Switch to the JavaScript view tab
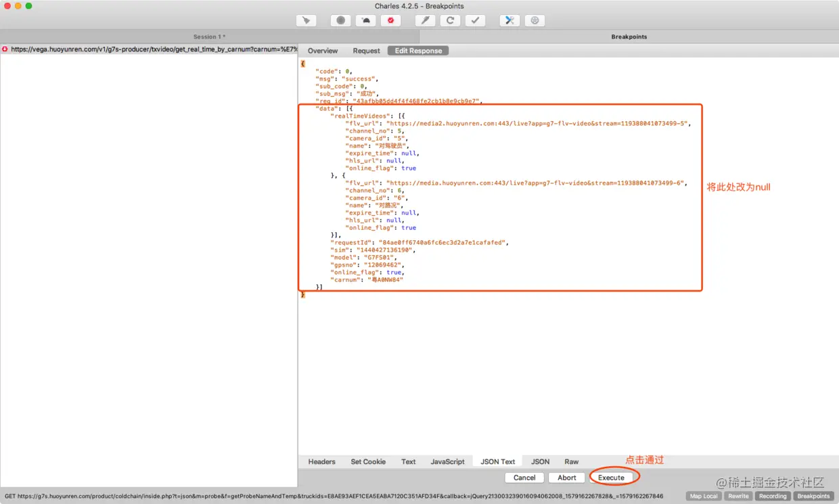The height and width of the screenshot is (504, 839). pos(447,461)
